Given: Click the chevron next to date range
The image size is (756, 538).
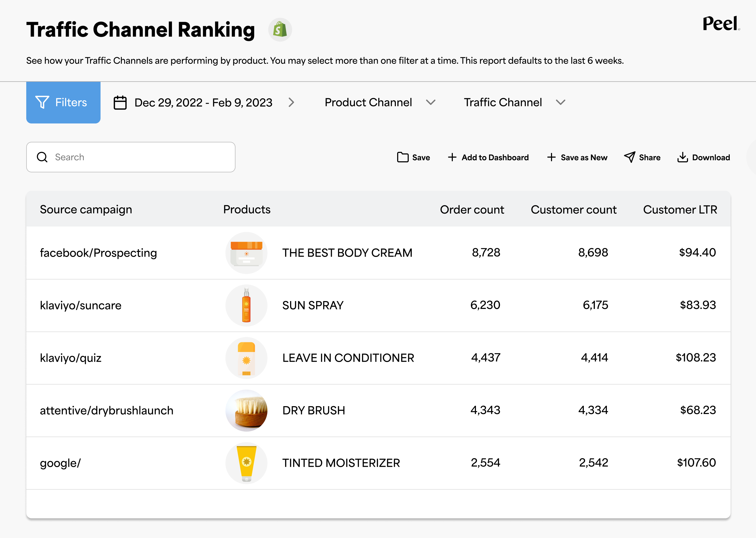Looking at the screenshot, I should pos(291,102).
